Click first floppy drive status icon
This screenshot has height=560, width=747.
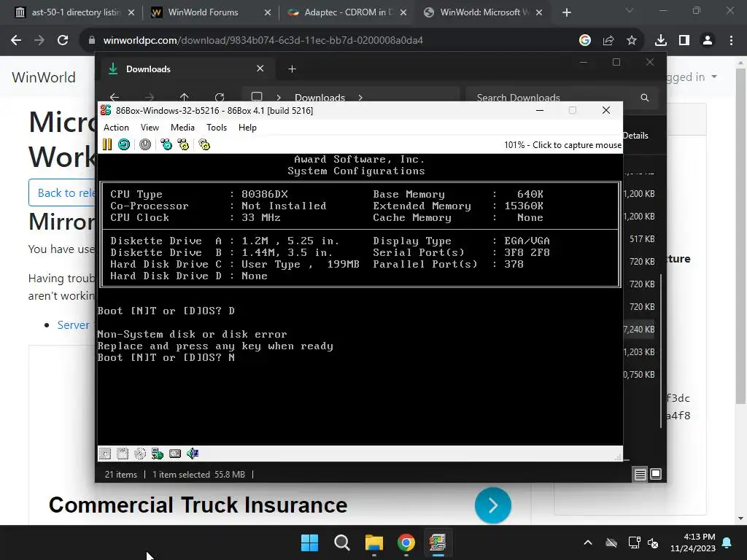click(105, 454)
